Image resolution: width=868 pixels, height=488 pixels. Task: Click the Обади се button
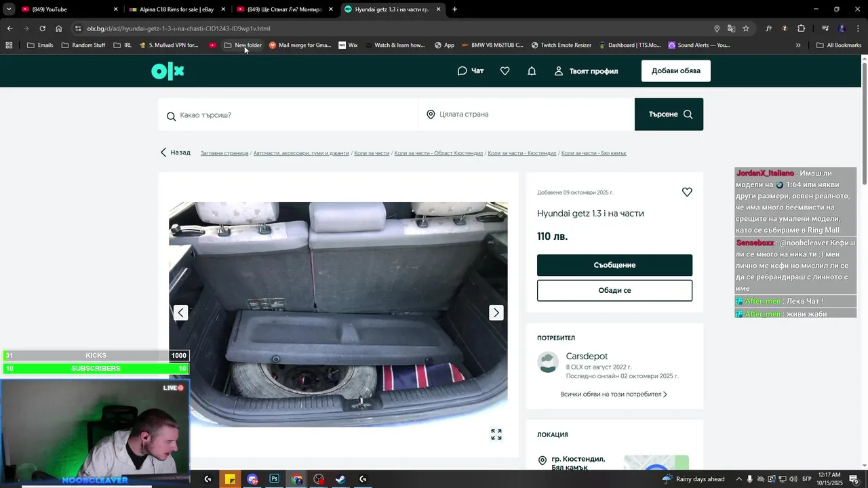[x=614, y=290]
